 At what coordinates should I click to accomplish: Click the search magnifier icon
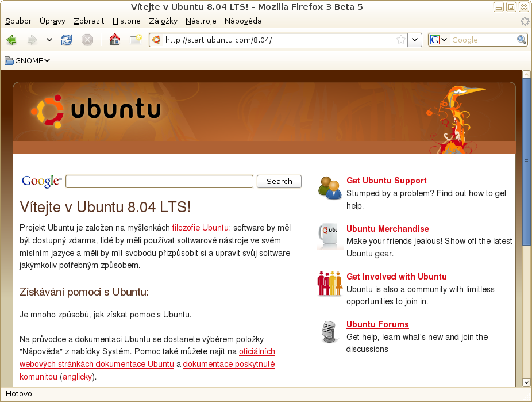click(x=522, y=40)
